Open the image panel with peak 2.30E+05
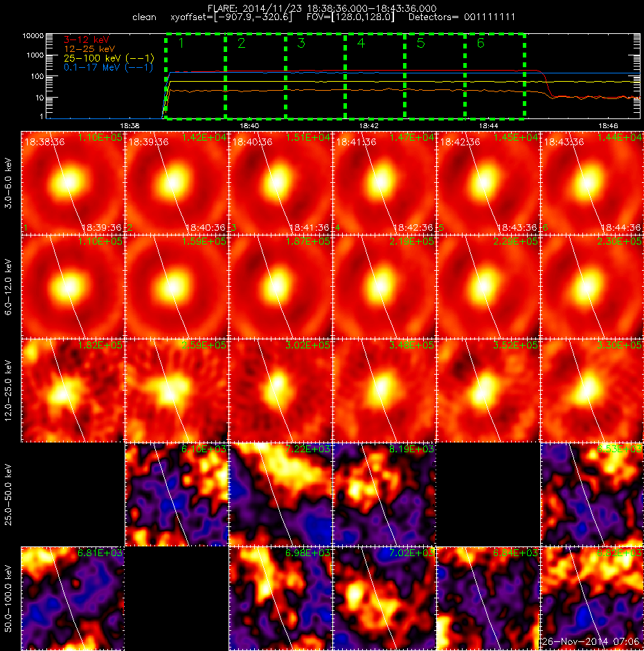The image size is (644, 651). (591, 287)
